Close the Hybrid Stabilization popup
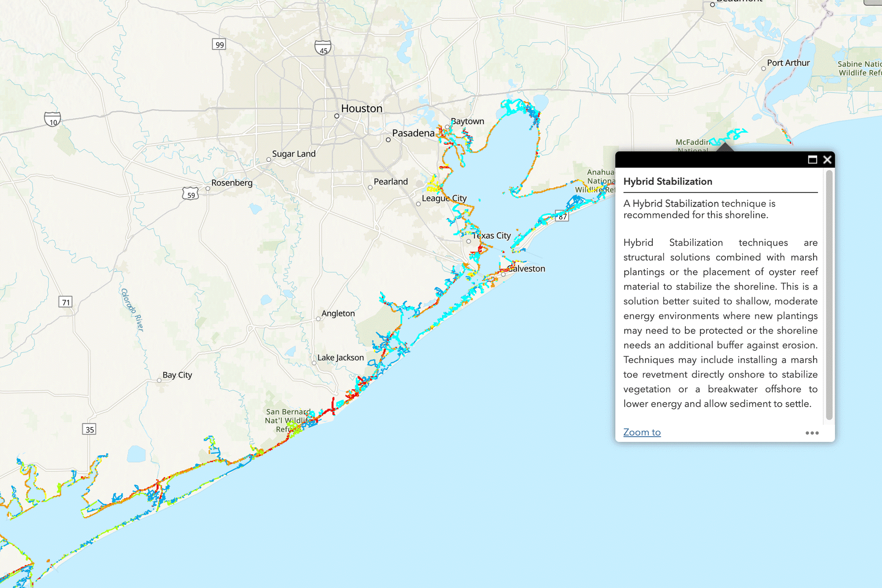 827,160
